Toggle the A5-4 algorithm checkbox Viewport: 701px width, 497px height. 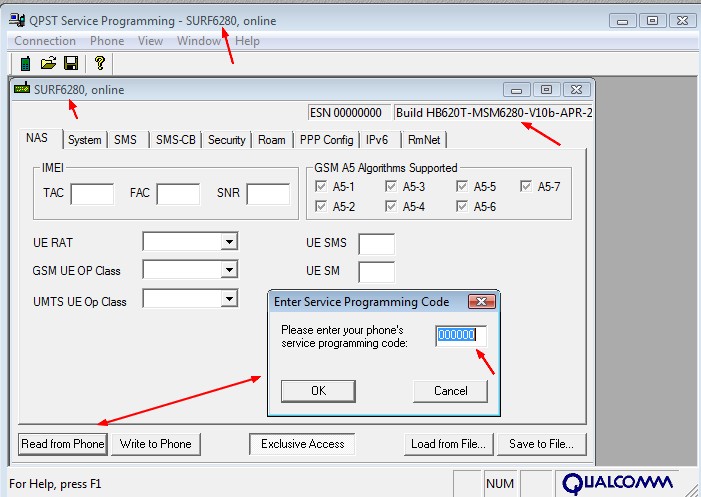(x=391, y=206)
